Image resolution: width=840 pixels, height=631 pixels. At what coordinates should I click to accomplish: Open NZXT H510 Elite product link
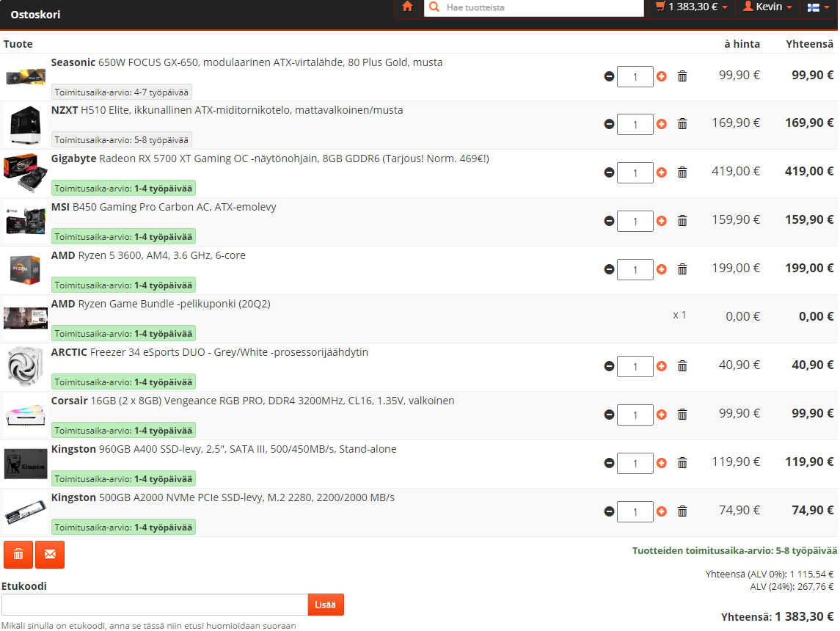227,110
